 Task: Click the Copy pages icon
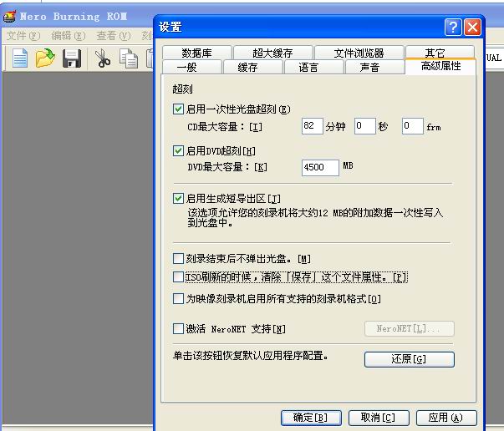[129, 58]
